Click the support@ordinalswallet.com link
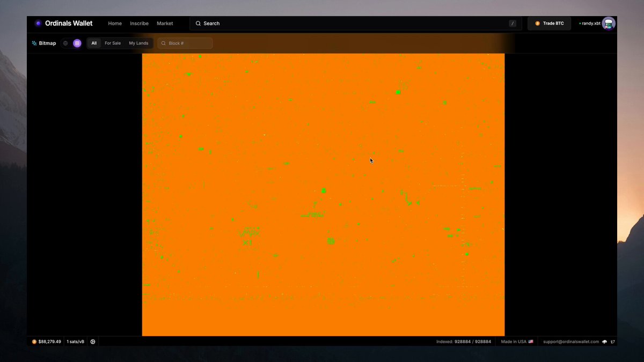Viewport: 644px width, 362px height. [x=571, y=342]
